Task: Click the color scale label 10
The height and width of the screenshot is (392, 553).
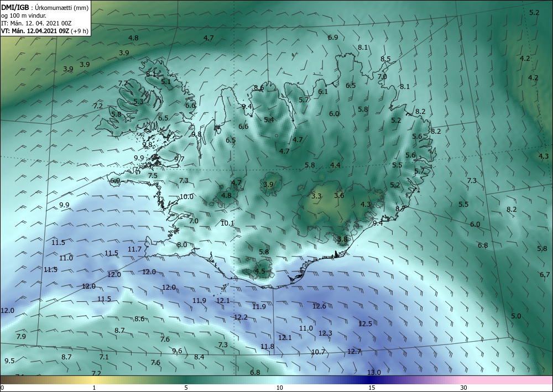Action: click(280, 388)
